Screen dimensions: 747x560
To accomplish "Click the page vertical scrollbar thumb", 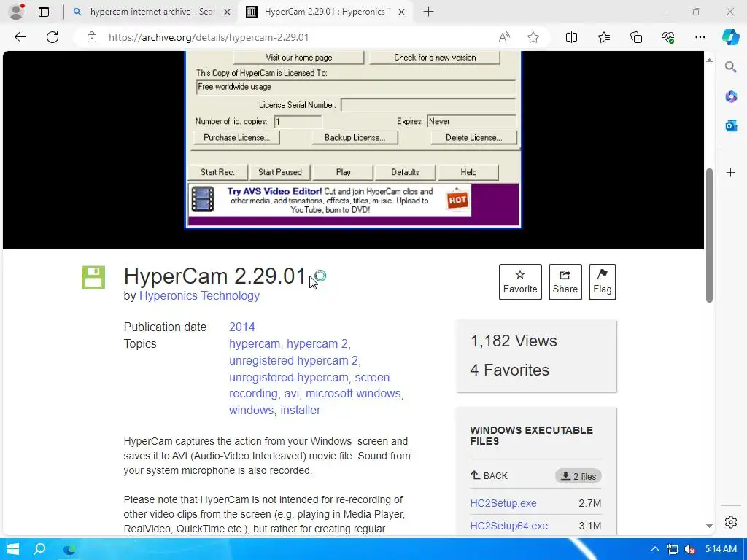I will click(709, 236).
